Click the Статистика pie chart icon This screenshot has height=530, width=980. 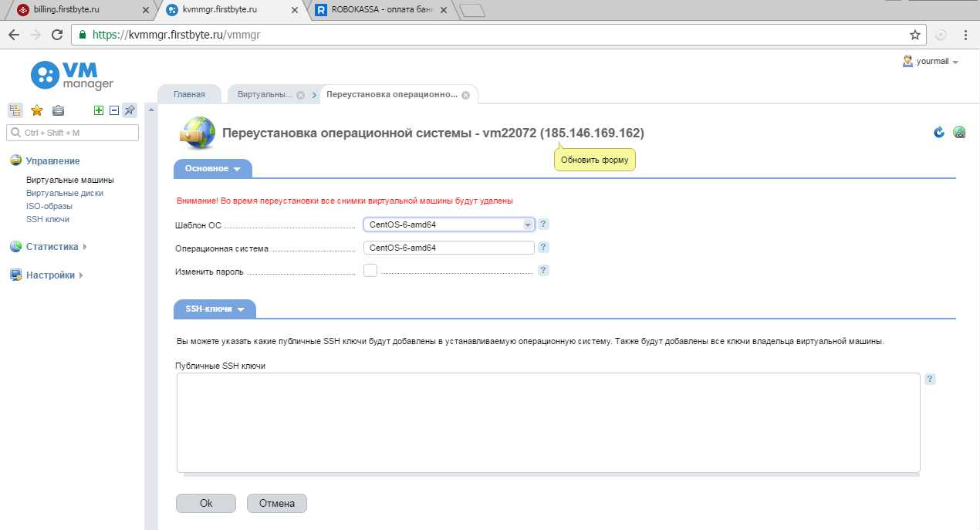pyautogui.click(x=15, y=247)
